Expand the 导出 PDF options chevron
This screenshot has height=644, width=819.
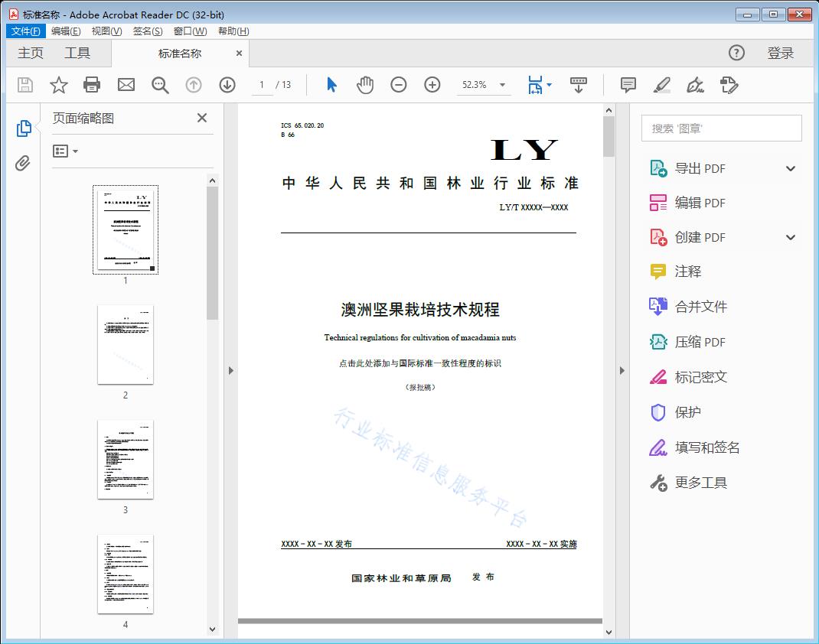pos(790,168)
